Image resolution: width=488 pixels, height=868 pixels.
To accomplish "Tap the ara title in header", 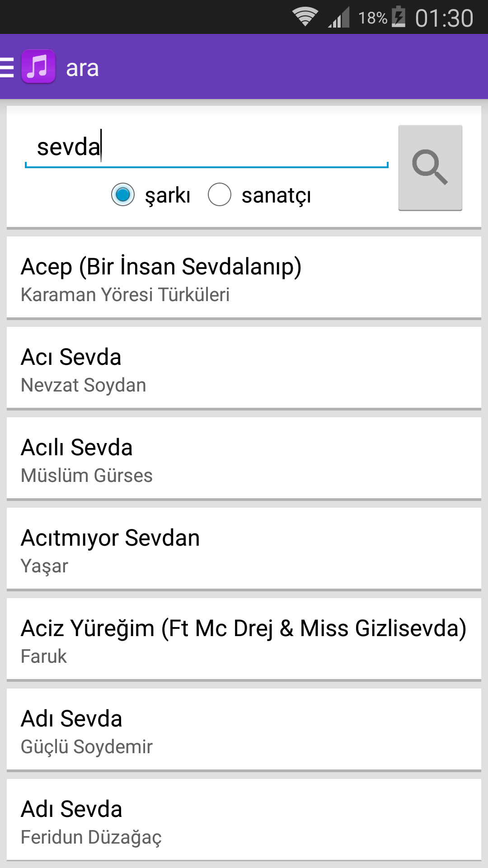I will tap(82, 68).
